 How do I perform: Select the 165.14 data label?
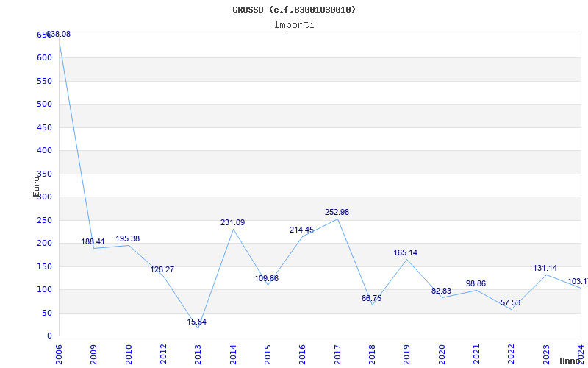click(406, 252)
